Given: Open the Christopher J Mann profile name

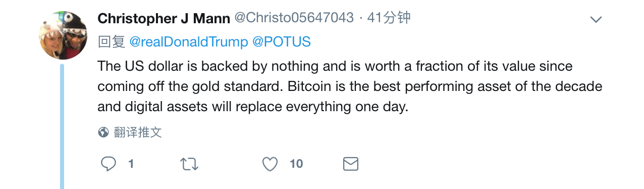Looking at the screenshot, I should click(164, 18).
